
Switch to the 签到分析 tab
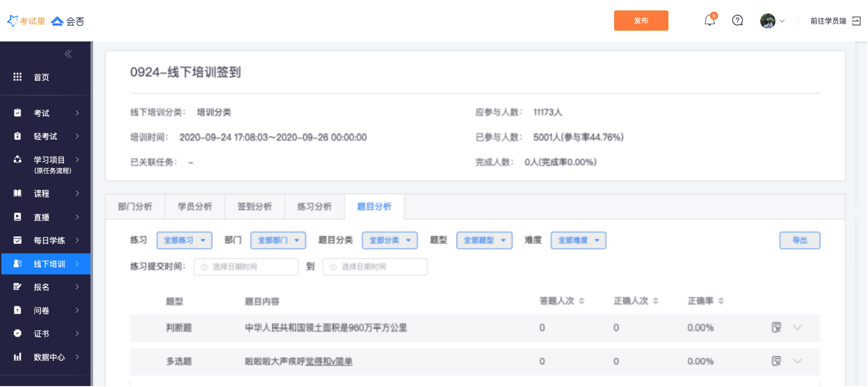[255, 206]
